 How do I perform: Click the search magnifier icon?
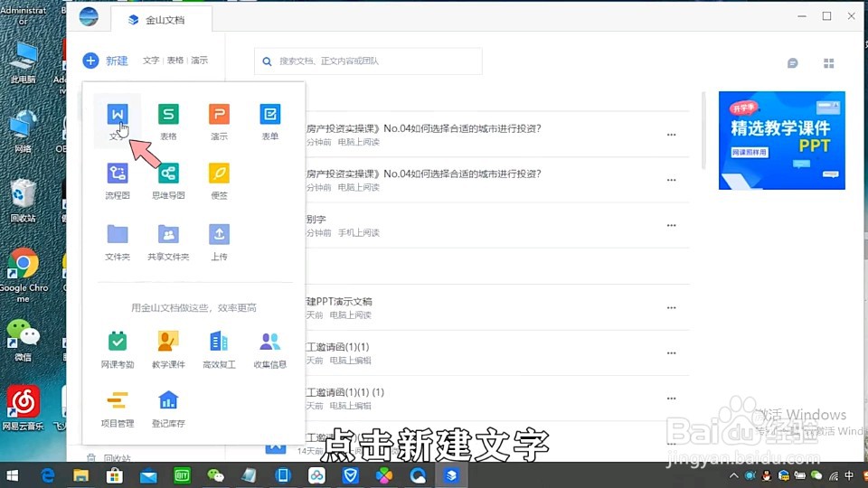click(267, 61)
